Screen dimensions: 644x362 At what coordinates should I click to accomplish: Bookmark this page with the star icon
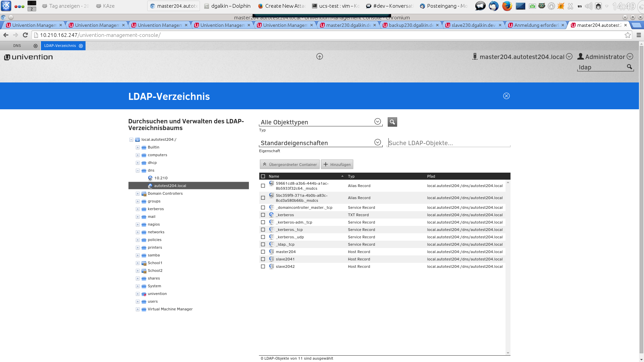[628, 35]
